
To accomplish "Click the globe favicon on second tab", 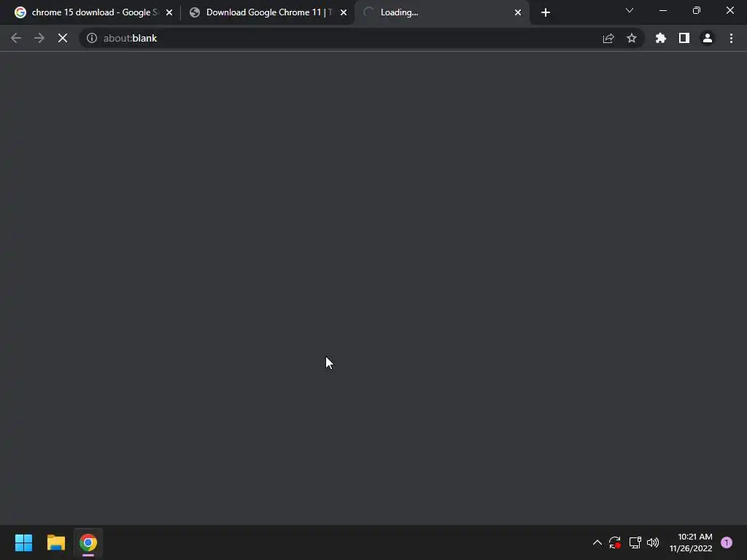I will (194, 12).
